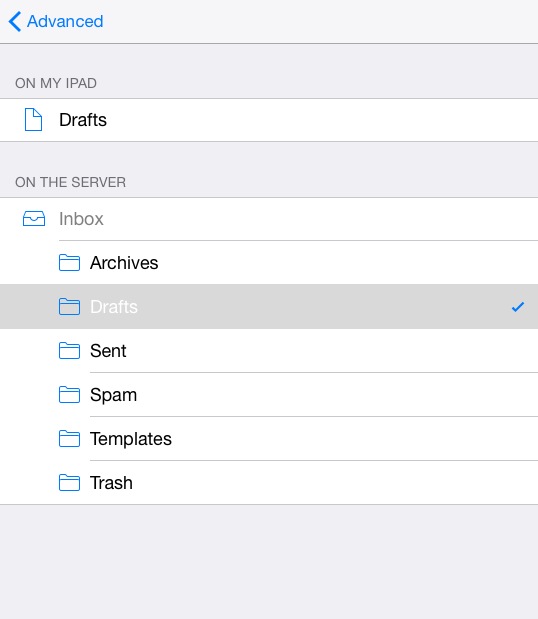538x619 pixels.
Task: Tap the back chevron arrow icon
Action: [x=15, y=21]
